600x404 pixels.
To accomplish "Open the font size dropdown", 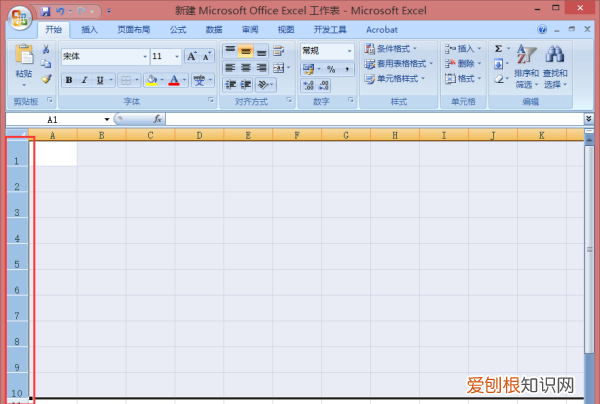I will click(x=177, y=56).
